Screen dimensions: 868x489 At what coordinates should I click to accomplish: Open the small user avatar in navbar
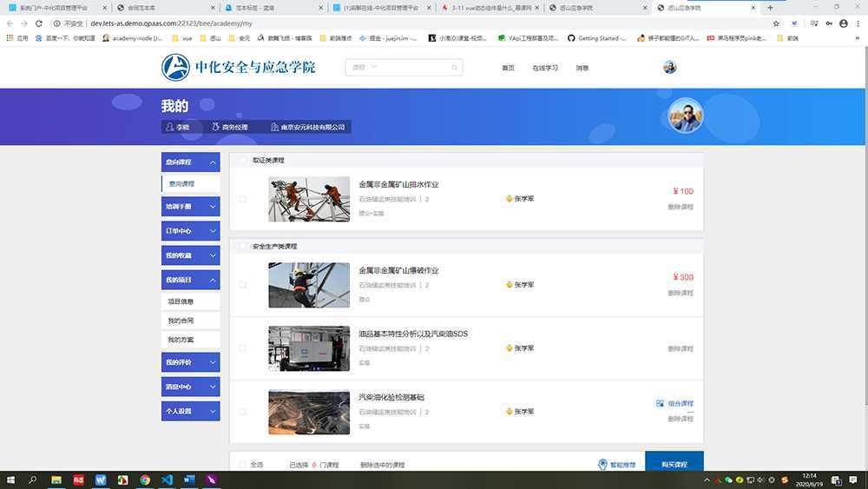click(669, 68)
